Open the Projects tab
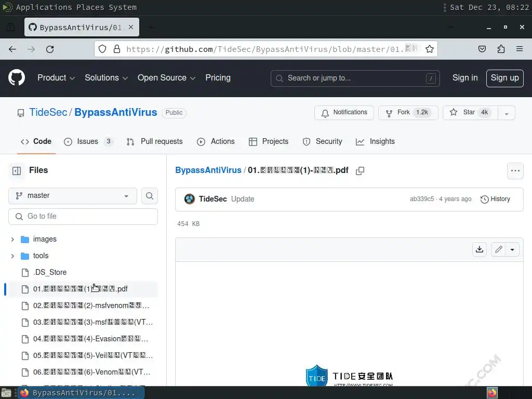The width and height of the screenshot is (532, 399). (269, 141)
